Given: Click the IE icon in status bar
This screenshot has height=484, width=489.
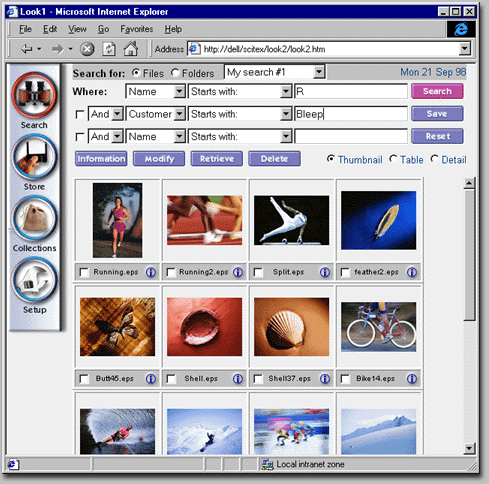Looking at the screenshot, I should [12, 464].
